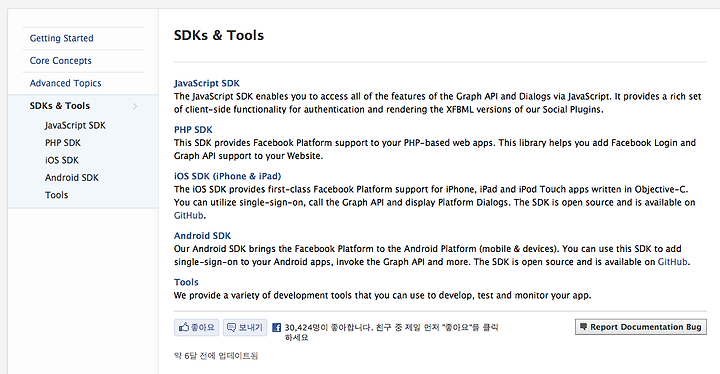The height and width of the screenshot is (374, 720).
Task: Click the SDKs & Tools page title
Action: [219, 35]
